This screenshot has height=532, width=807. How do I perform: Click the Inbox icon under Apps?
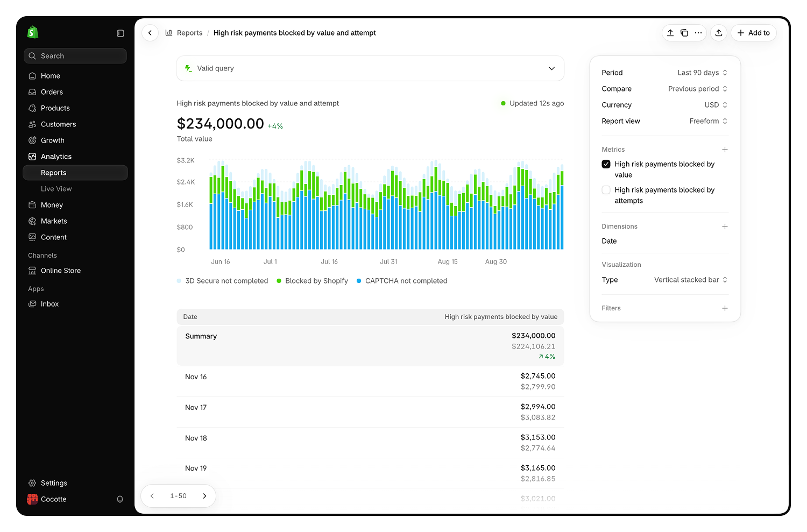(x=32, y=304)
